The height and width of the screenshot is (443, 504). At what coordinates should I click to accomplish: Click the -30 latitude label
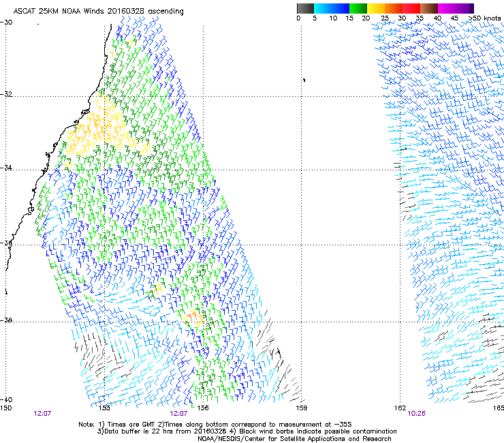coord(6,22)
